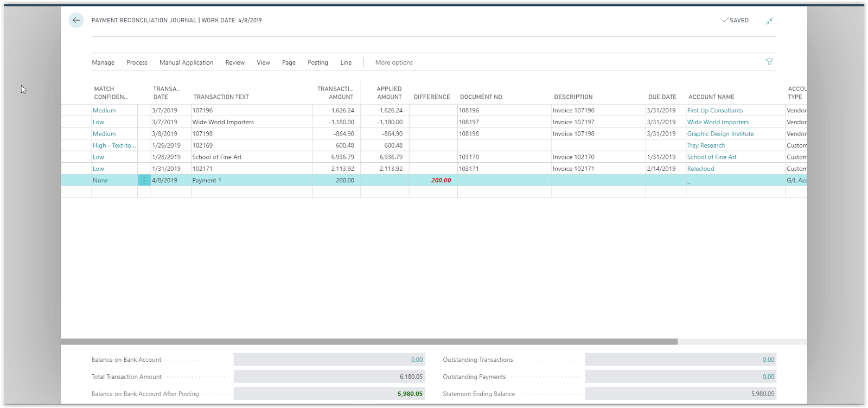The height and width of the screenshot is (408, 868).
Task: Sort by Transaction Amount column header
Action: pyautogui.click(x=335, y=93)
